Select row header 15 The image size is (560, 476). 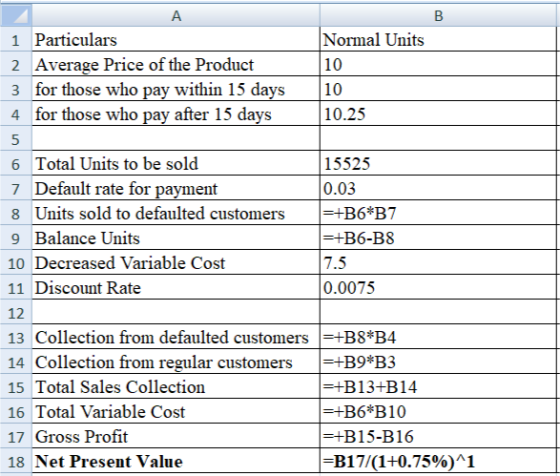tap(16, 387)
